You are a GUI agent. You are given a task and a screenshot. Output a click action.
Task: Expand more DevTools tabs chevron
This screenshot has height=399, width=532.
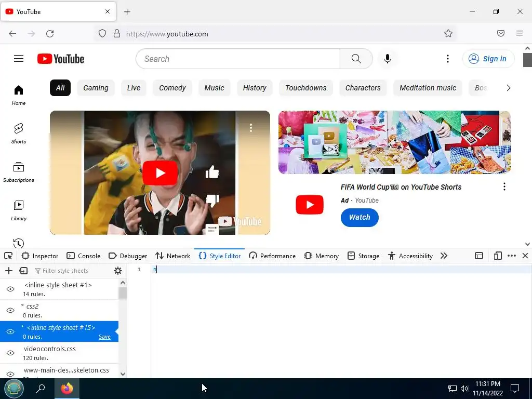coord(444,256)
